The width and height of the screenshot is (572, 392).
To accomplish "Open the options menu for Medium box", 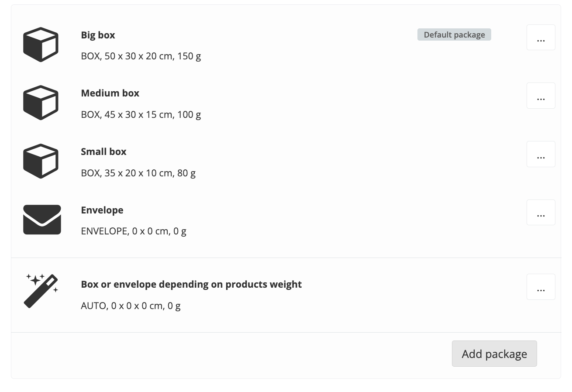I will pos(541,96).
